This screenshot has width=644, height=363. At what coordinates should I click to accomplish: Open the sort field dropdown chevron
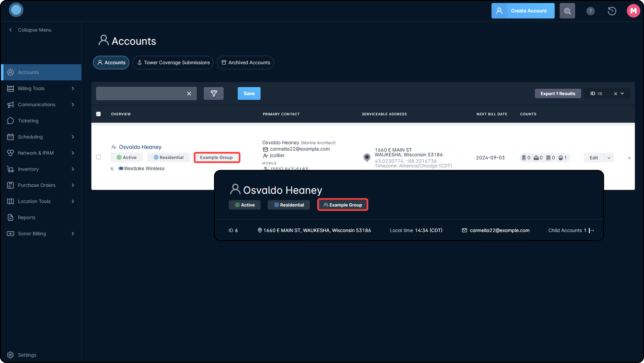[x=622, y=94]
